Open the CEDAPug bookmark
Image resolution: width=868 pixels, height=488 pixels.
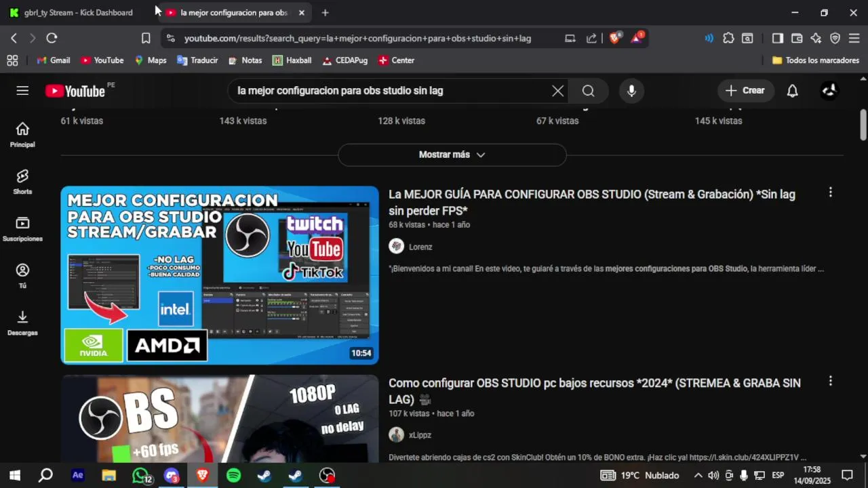(x=344, y=60)
